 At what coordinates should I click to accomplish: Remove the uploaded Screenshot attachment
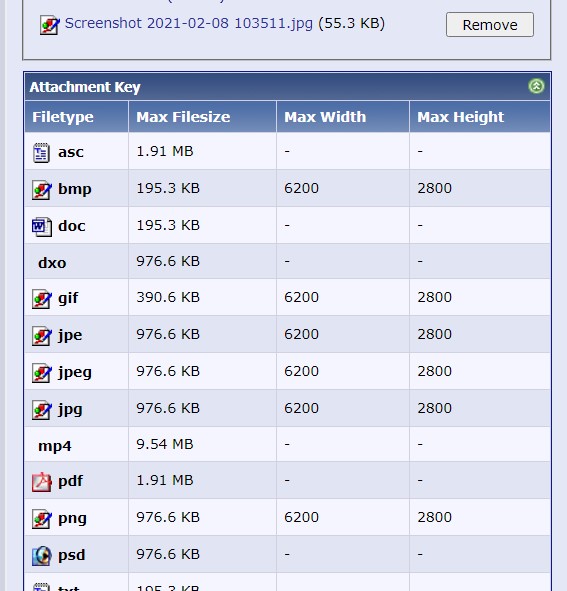(x=490, y=24)
